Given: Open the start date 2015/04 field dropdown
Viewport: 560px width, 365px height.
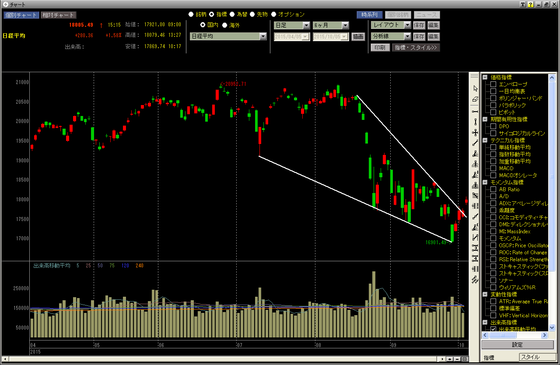Looking at the screenshot, I should [306, 37].
